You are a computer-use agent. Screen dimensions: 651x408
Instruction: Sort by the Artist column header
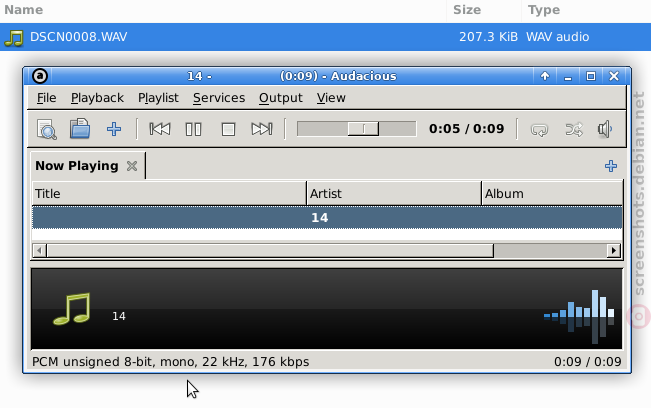pos(394,193)
